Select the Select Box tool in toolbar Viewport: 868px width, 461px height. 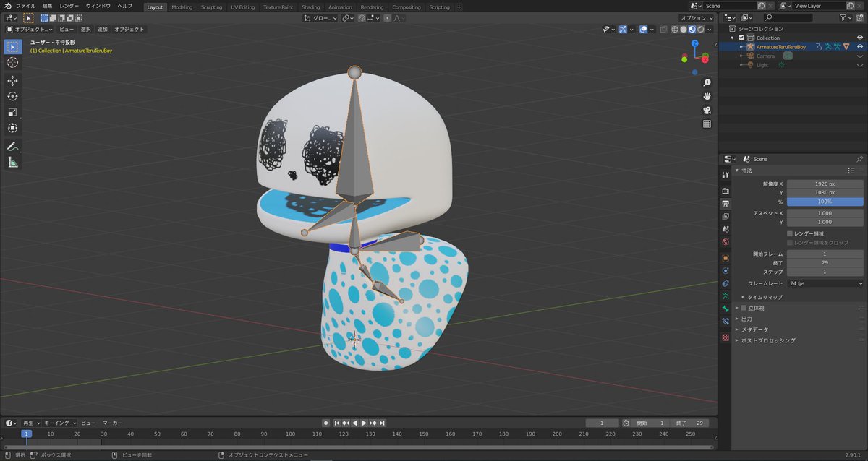point(12,47)
